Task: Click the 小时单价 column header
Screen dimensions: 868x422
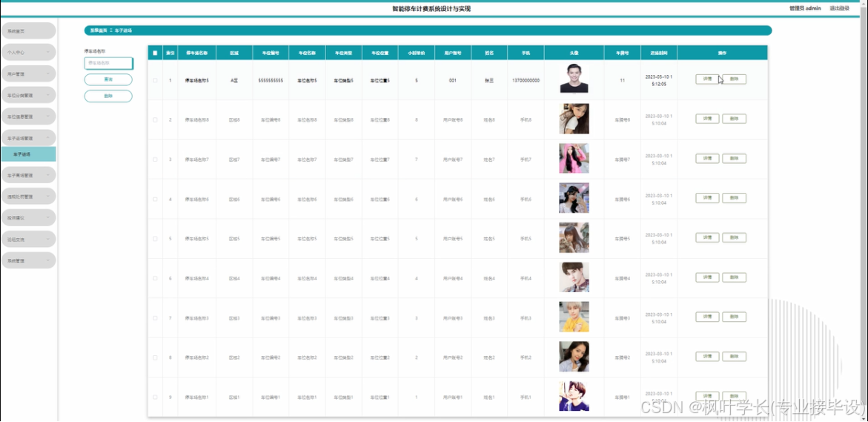Action: click(417, 53)
